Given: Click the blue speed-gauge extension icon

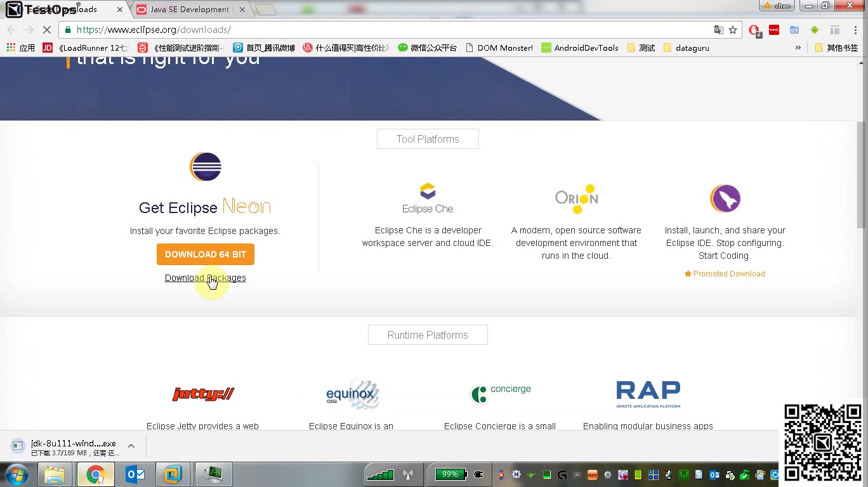Looking at the screenshot, I should 794,30.
